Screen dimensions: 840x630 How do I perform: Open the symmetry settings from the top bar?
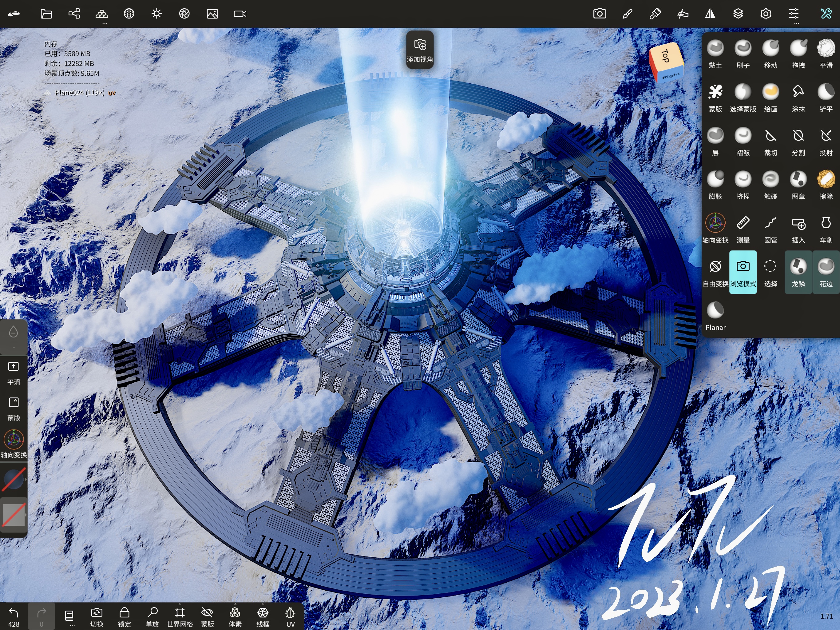coord(710,14)
